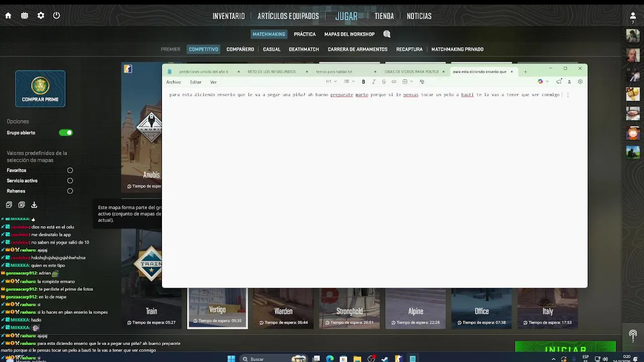The height and width of the screenshot is (362, 644).
Task: Open File Explorer from the taskbar
Action: (x=357, y=358)
